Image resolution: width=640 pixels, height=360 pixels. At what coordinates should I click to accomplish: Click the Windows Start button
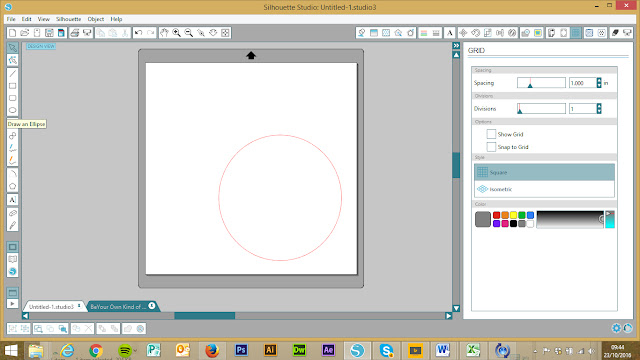point(11,350)
